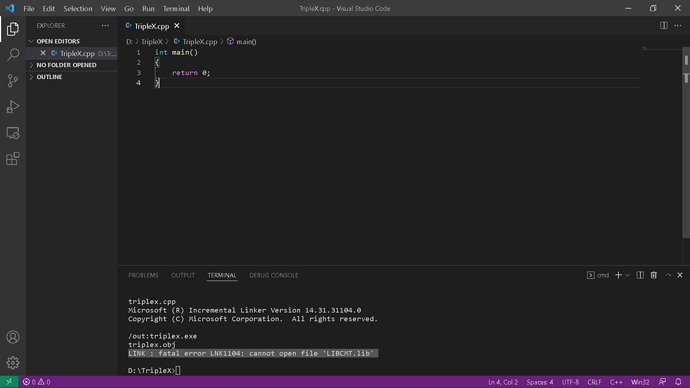690x388 pixels.
Task: Close the TripleX.cpp editor tab
Action: 177,26
